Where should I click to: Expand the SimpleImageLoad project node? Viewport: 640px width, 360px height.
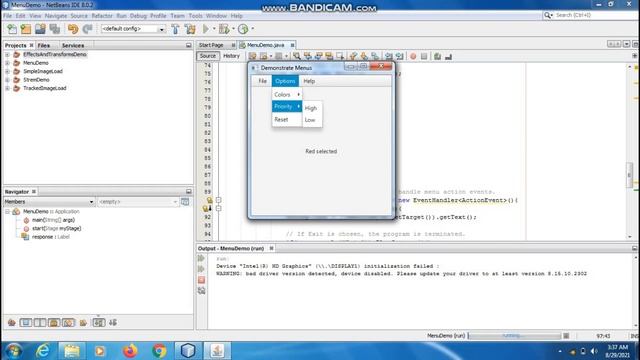(x=7, y=71)
